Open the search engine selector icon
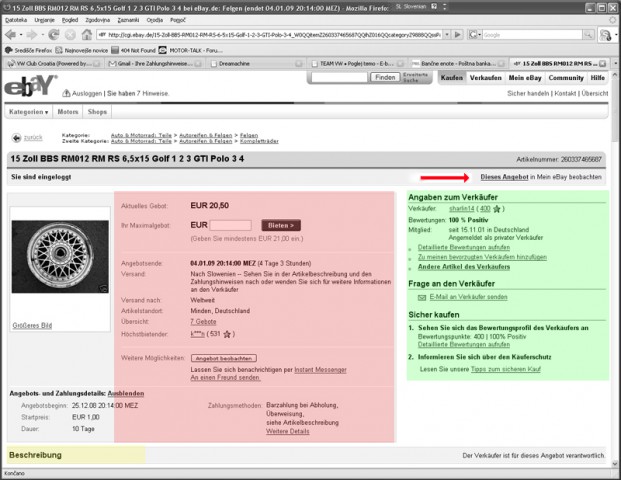 coord(474,35)
